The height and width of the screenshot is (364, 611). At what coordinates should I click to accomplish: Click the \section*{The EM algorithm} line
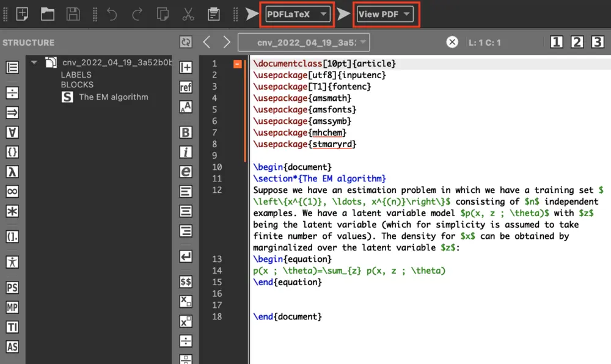pos(319,179)
